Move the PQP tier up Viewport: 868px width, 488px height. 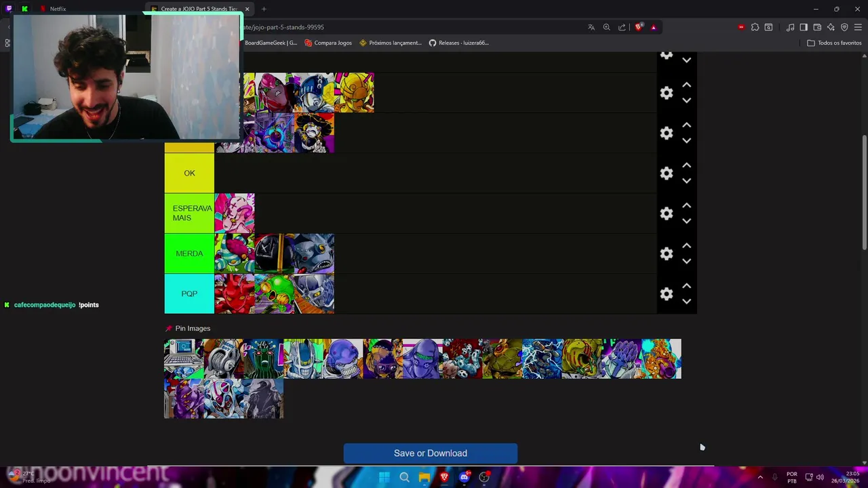[686, 285]
